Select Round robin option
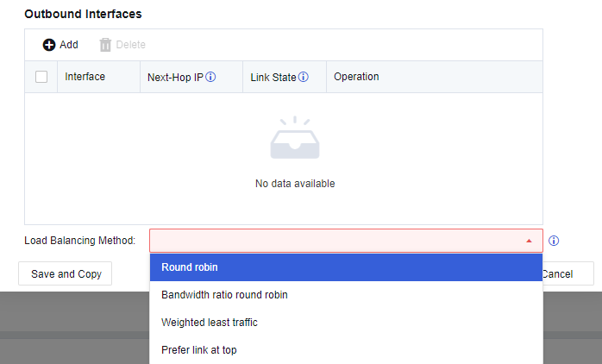Image resolution: width=602 pixels, height=364 pixels. 189,267
